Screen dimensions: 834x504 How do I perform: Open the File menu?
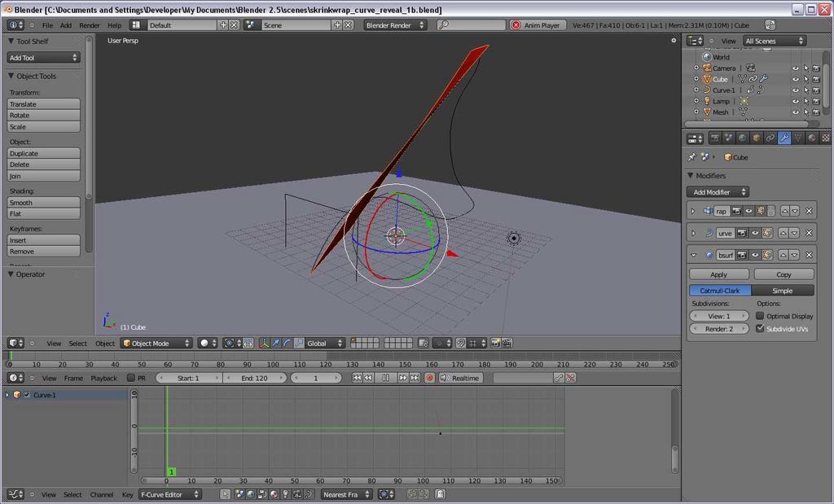(47, 25)
